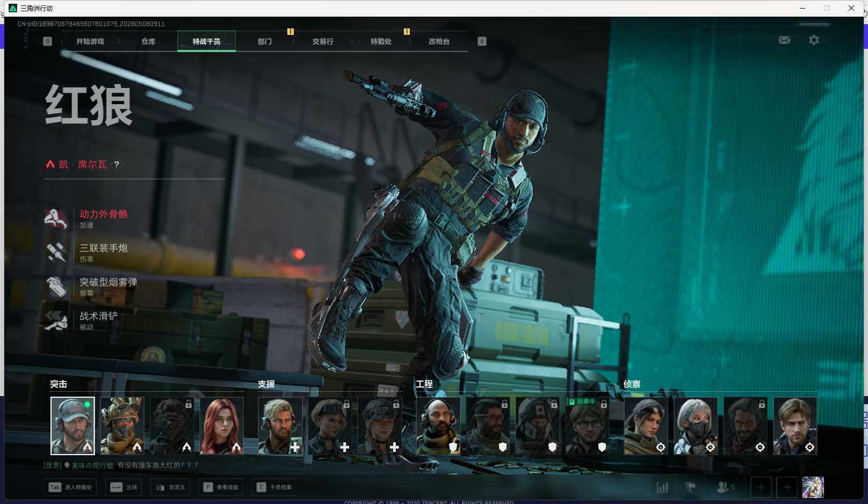The height and width of the screenshot is (504, 868).
Task: Select the 战术滑铲 passive skill icon
Action: 56,320
